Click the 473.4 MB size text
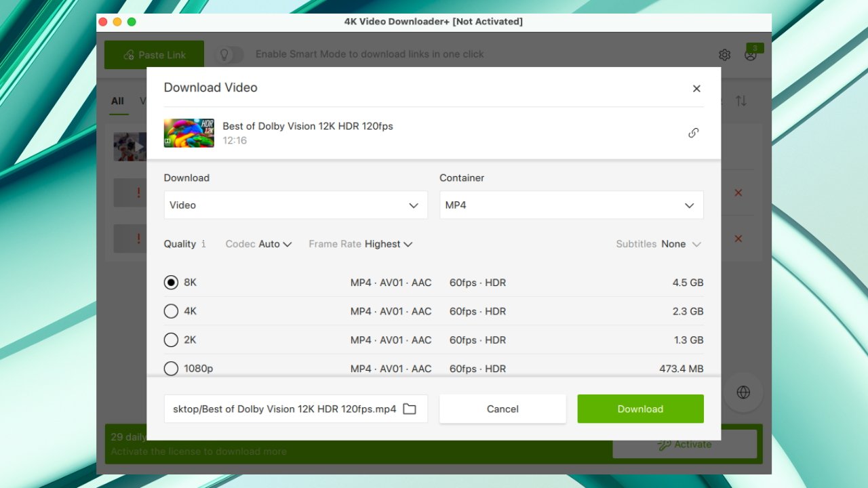Screen dimensions: 868x488 [x=682, y=369]
